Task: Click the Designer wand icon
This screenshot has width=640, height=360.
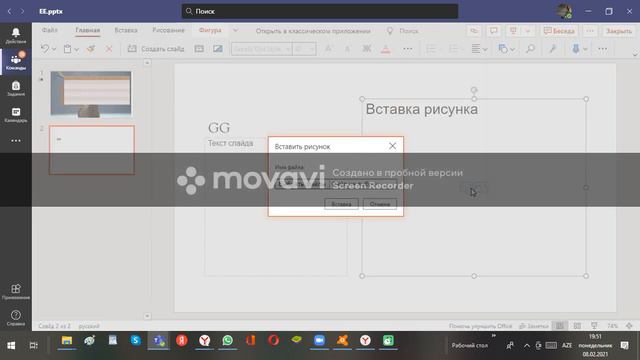Action: (552, 49)
